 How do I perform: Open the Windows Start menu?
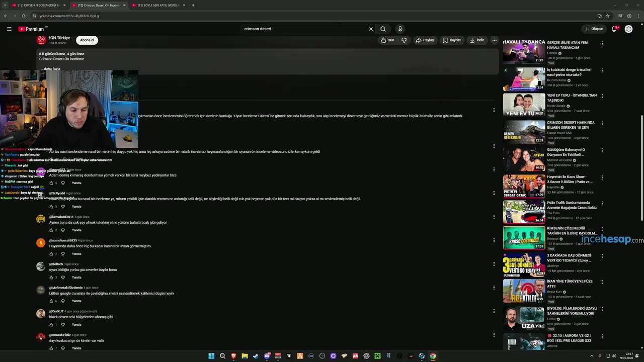(x=211, y=356)
